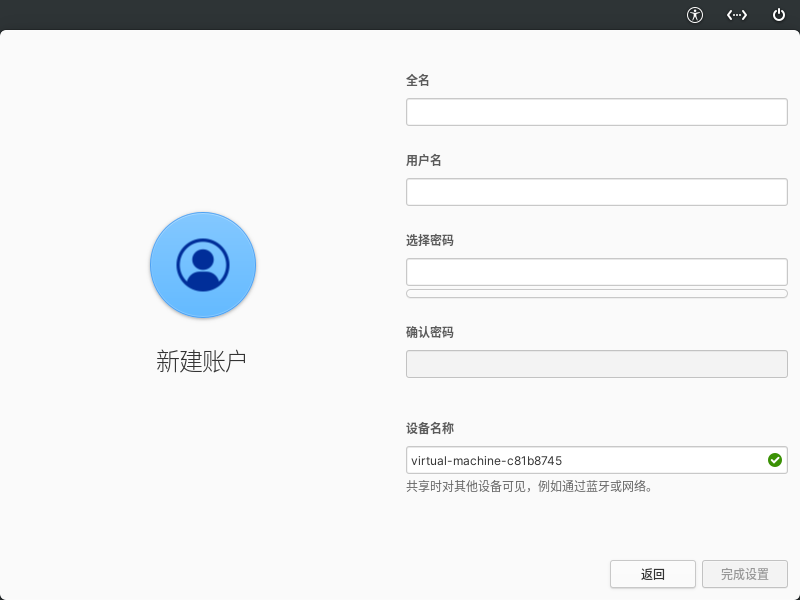Focus the 用户名 username field

[596, 192]
